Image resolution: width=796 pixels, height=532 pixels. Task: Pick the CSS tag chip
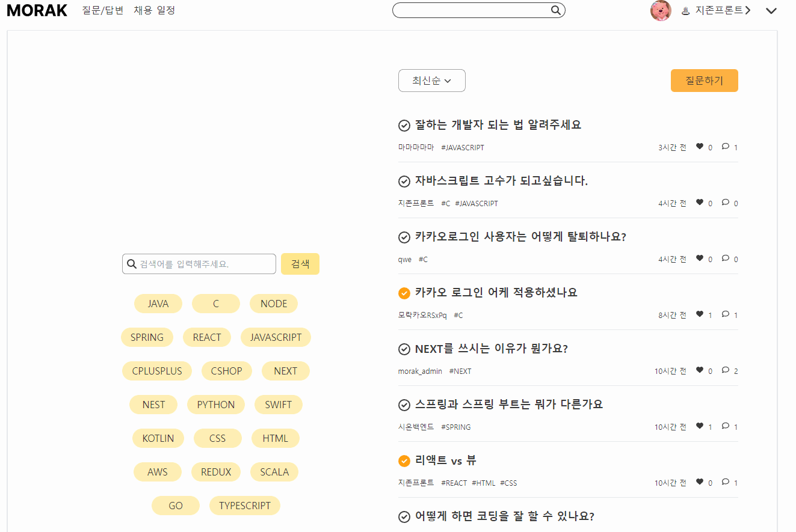pyautogui.click(x=218, y=438)
